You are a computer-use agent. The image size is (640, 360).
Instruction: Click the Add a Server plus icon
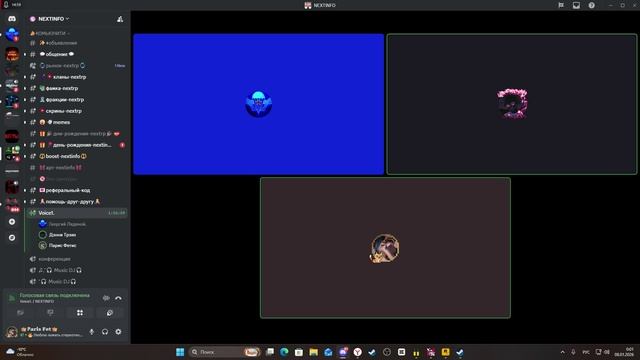12,222
